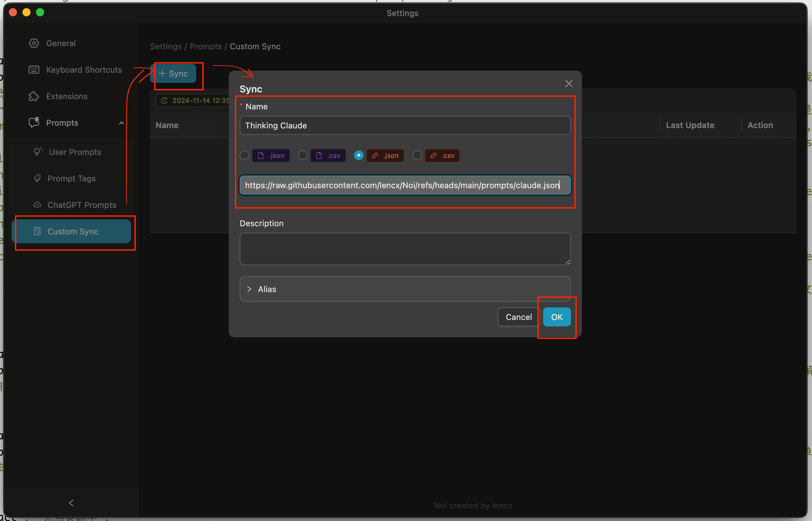
Task: Click the Extensions puzzle piece icon
Action: pos(34,96)
